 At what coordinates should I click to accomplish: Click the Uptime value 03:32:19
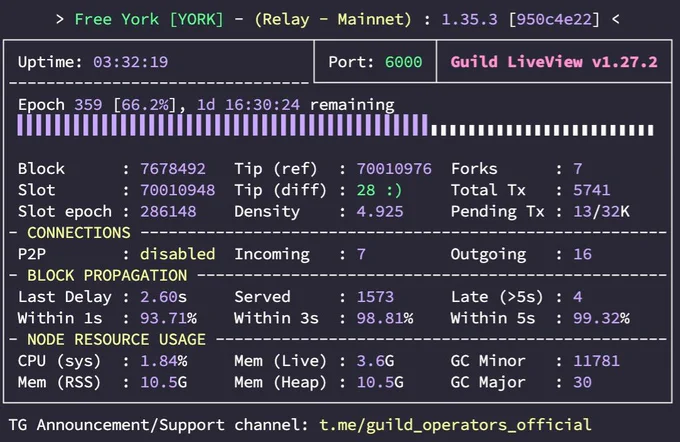tap(131, 62)
